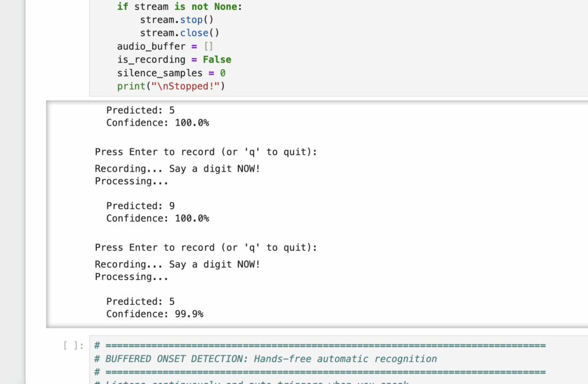Image resolution: width=588 pixels, height=384 pixels.
Task: Click the second "Recording... Say a digit NOW!" line
Action: (177, 265)
